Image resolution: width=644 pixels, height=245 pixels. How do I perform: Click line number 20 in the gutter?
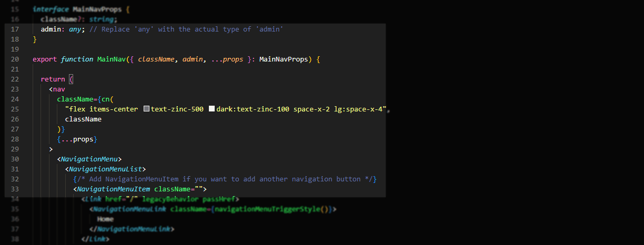[15, 59]
